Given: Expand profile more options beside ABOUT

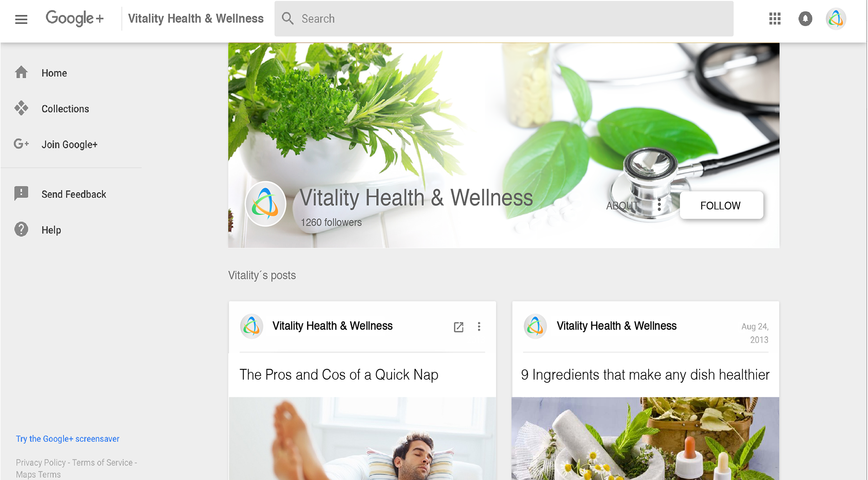Looking at the screenshot, I should pyautogui.click(x=659, y=205).
